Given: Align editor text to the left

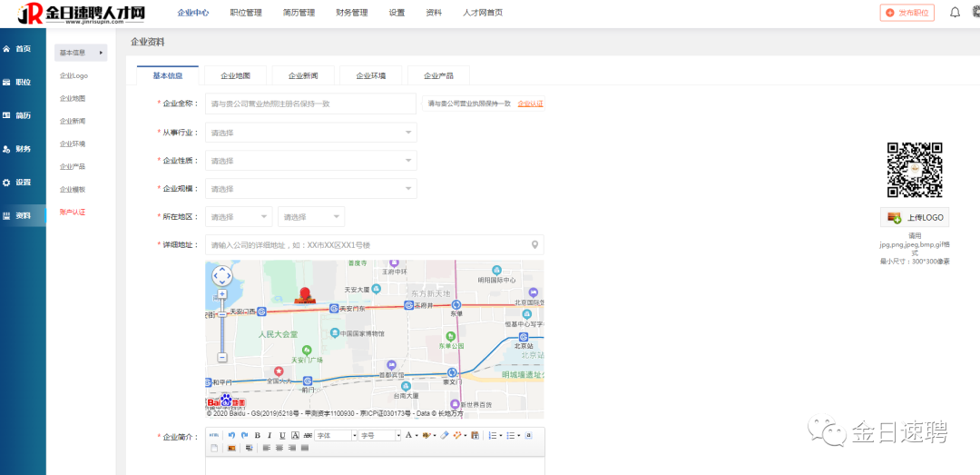Looking at the screenshot, I should coord(266,448).
